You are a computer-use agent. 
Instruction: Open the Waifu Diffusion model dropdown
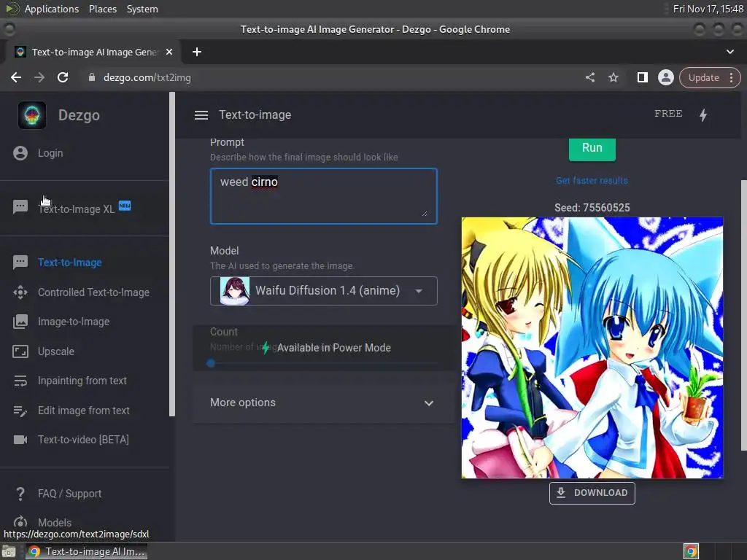pos(323,290)
